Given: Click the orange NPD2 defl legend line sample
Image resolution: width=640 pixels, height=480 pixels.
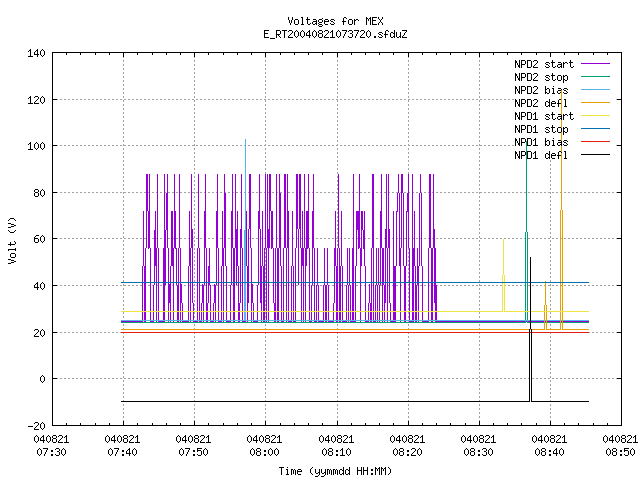Looking at the screenshot, I should coord(595,103).
